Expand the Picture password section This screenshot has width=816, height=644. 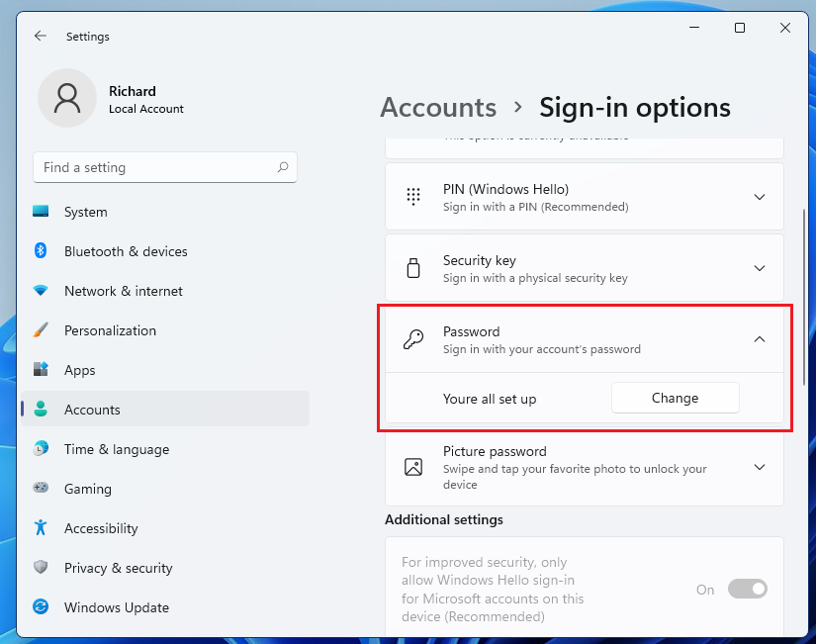[x=759, y=467]
